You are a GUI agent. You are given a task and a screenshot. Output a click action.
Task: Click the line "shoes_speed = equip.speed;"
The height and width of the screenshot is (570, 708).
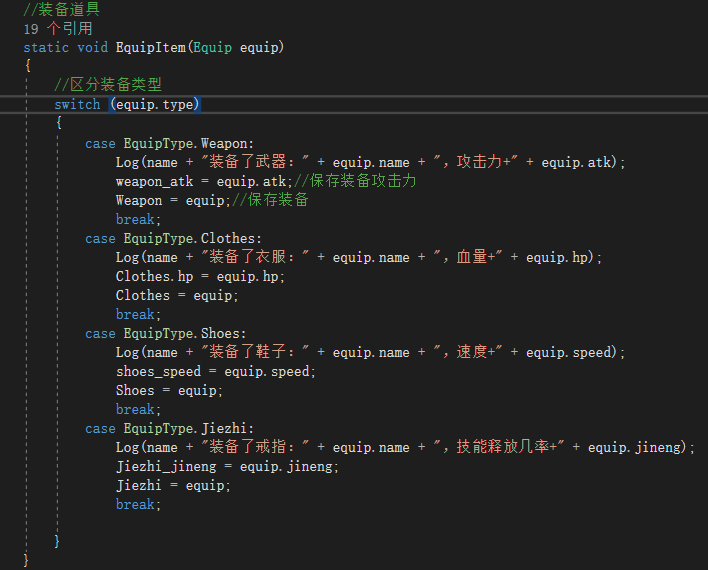pyautogui.click(x=215, y=371)
